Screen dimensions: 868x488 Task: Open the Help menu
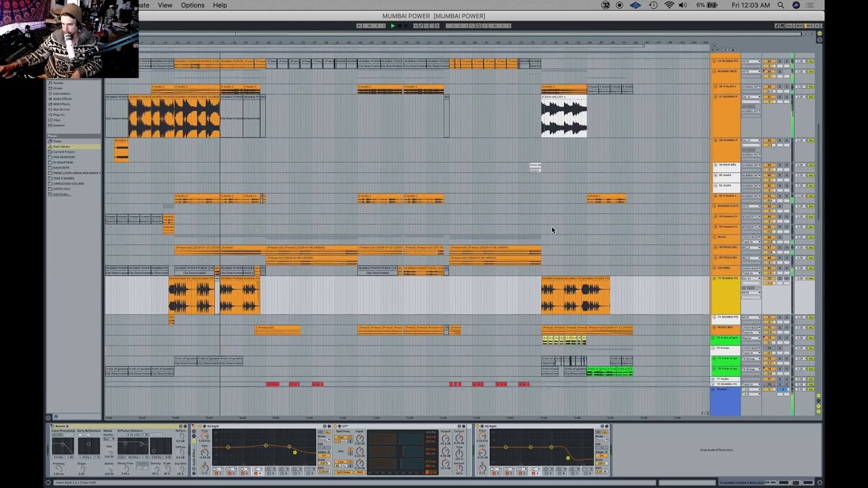click(220, 5)
